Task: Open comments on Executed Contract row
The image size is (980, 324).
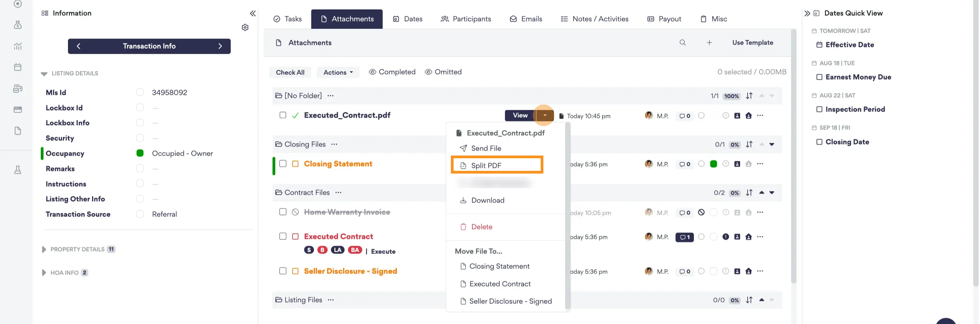Action: pos(684,237)
